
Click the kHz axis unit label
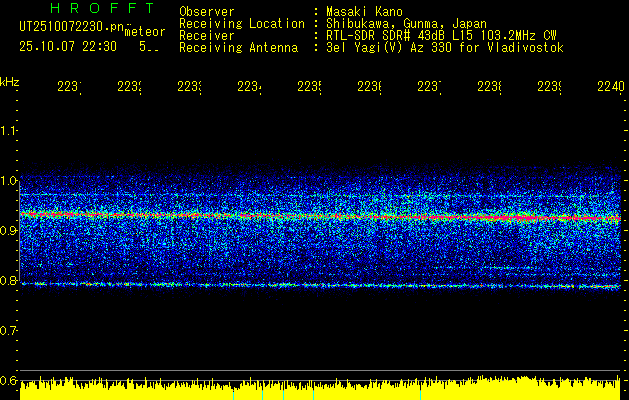[x=9, y=82]
